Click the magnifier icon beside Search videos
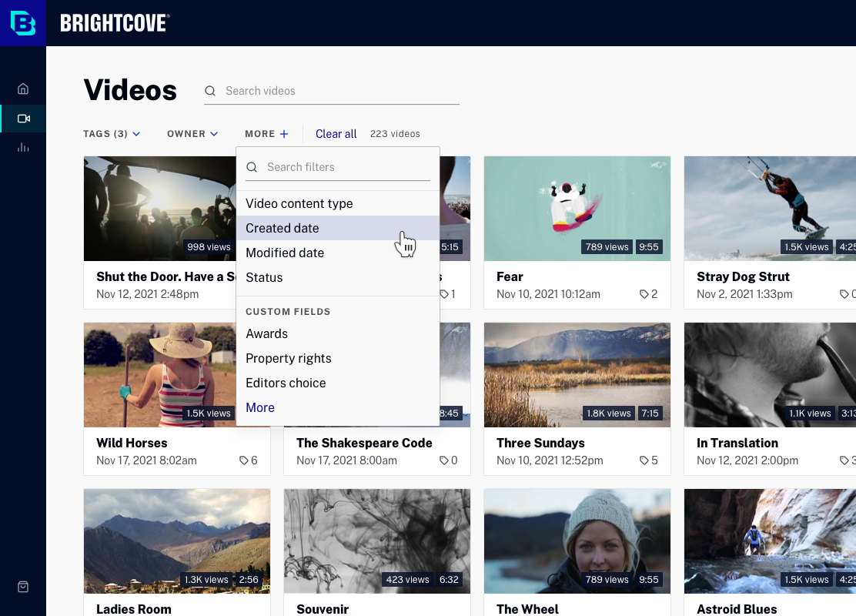The image size is (856, 616). coord(210,91)
